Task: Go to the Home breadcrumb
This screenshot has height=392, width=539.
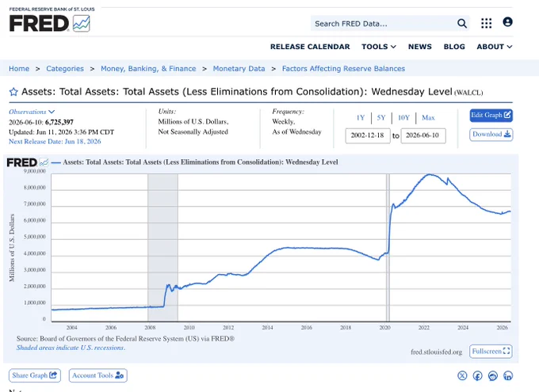Action: [x=19, y=69]
